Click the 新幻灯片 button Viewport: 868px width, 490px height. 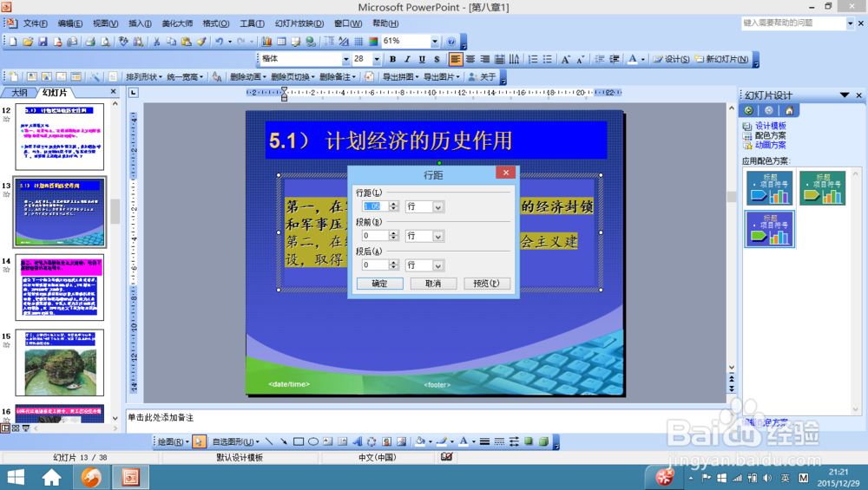point(722,59)
